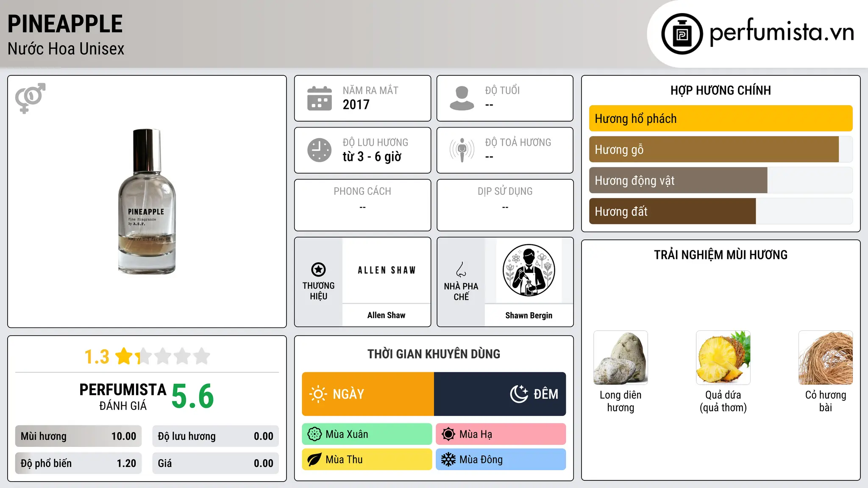Viewport: 868px width, 488px height.
Task: Click the Độ lưu hương 0.00 score row
Action: coord(216,436)
